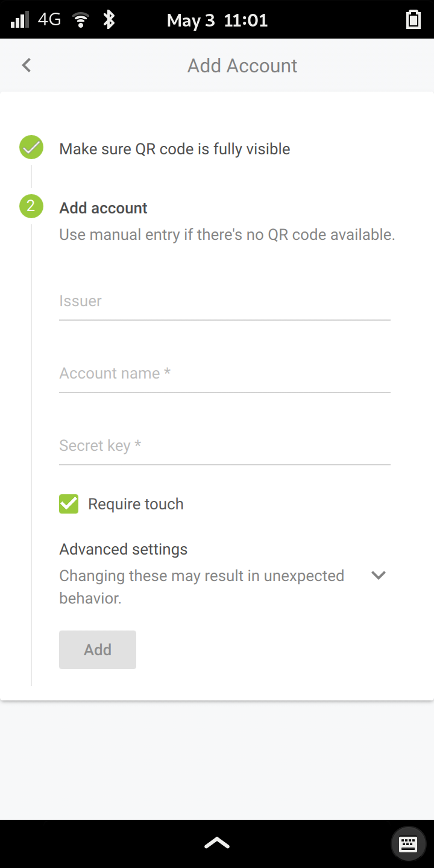Tap the bottom up-arrow handle
The image size is (434, 868).
[x=216, y=843]
